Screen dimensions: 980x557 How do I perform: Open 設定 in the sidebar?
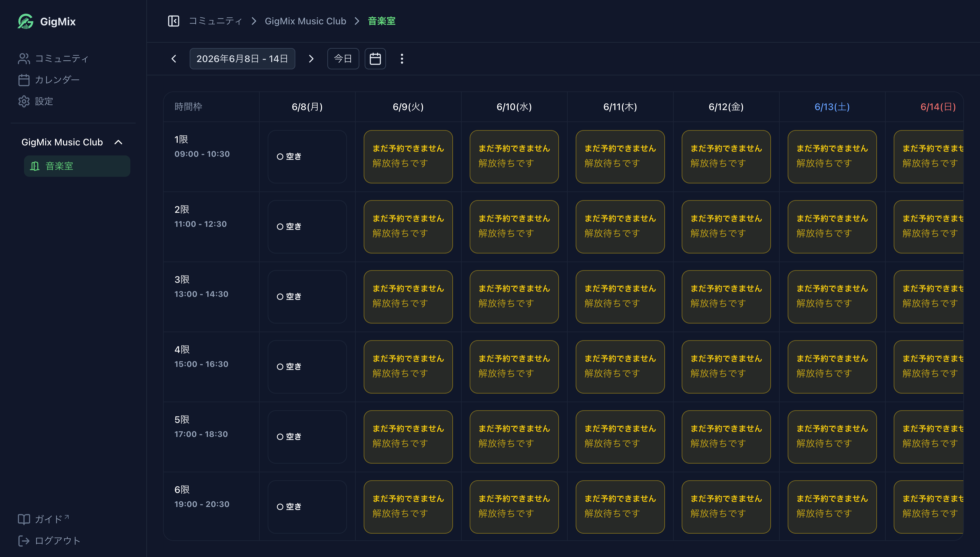36,101
